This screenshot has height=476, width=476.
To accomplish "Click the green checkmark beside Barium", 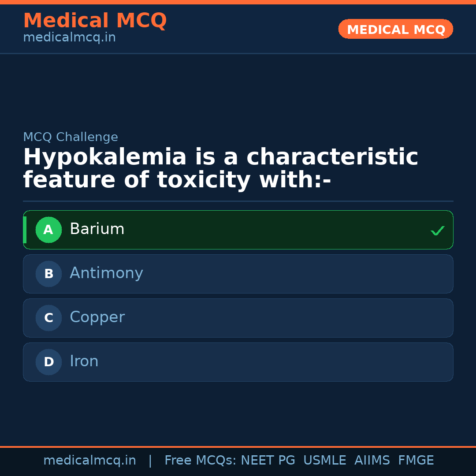I will tap(437, 231).
